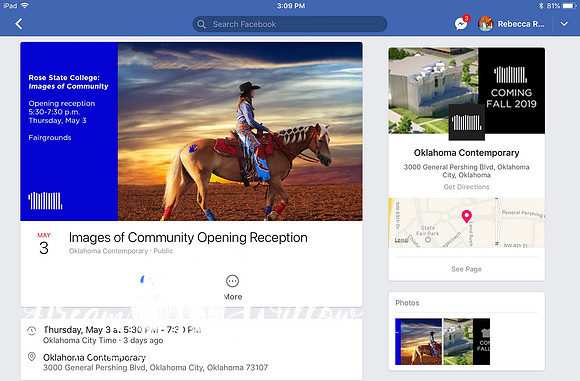Tap the Wi-Fi status icon
This screenshot has height=381, width=580.
[25, 6]
